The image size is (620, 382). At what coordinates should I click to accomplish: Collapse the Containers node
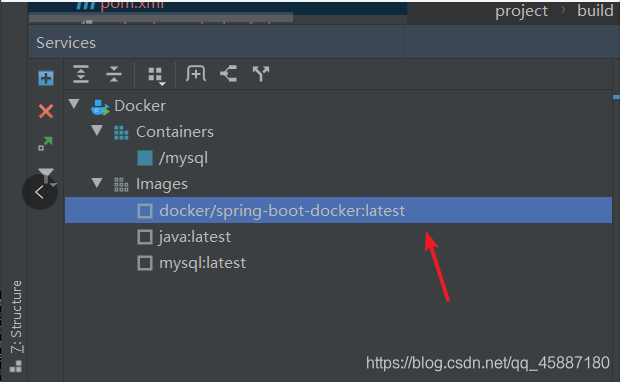pyautogui.click(x=97, y=130)
